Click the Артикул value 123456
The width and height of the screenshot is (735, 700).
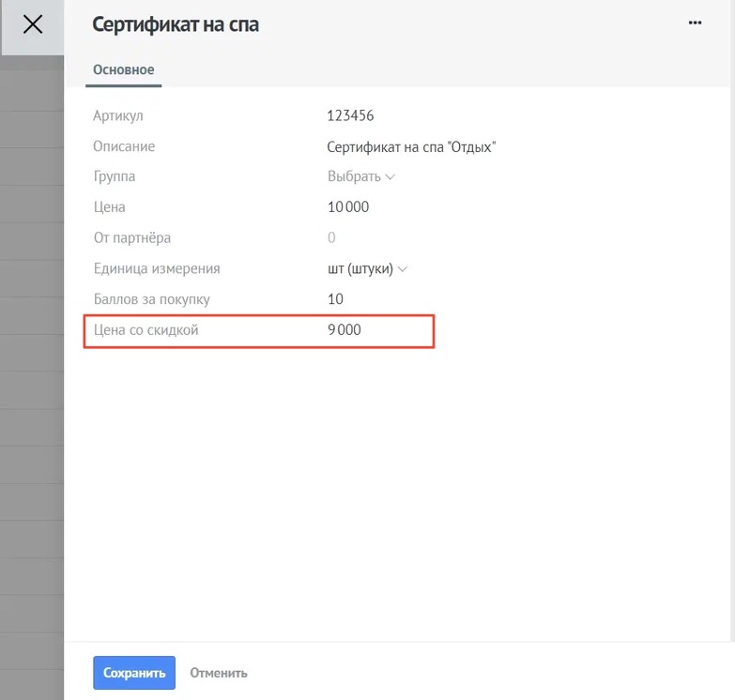(350, 115)
